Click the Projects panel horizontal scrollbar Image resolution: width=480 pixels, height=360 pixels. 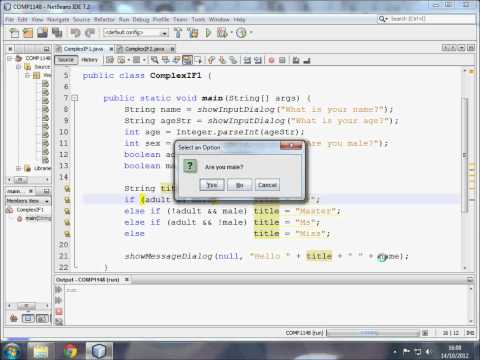click(x=28, y=180)
